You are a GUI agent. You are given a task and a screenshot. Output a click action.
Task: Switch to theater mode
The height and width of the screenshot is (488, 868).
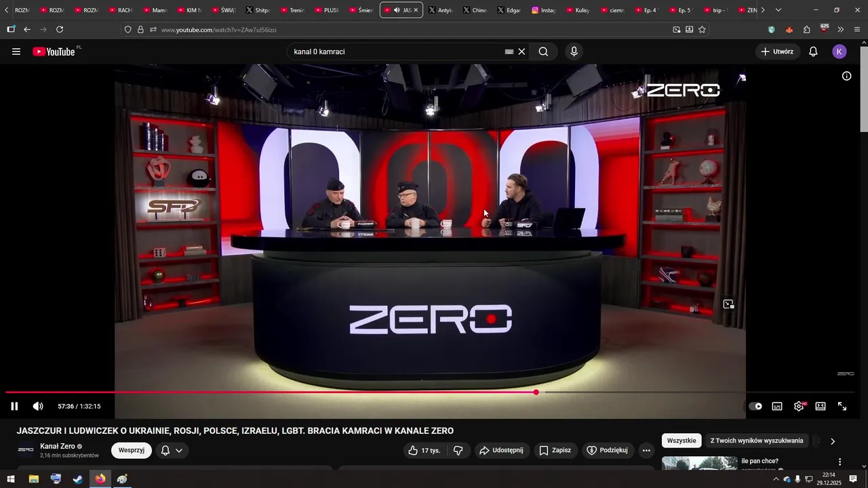click(821, 406)
